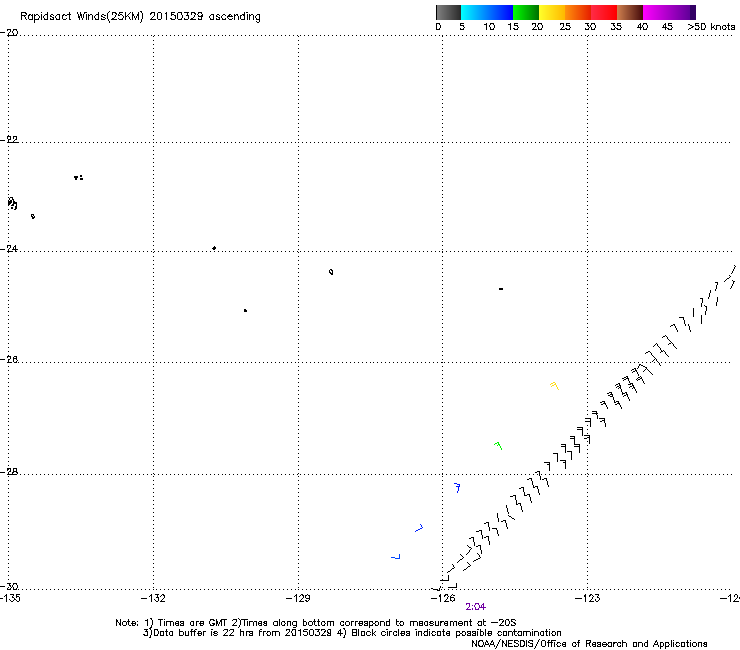The image size is (740, 650).
Task: Click the '>50 knots' legend label
Action: coord(711,27)
